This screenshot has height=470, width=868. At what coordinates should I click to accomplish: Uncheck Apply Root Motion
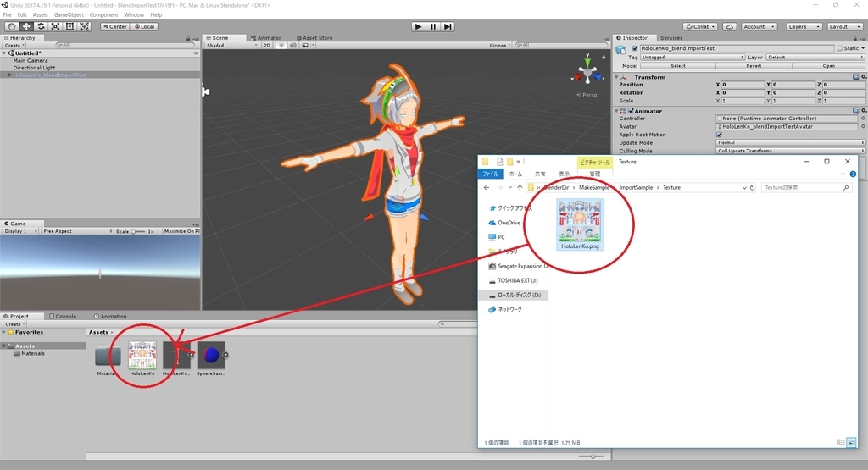click(719, 135)
